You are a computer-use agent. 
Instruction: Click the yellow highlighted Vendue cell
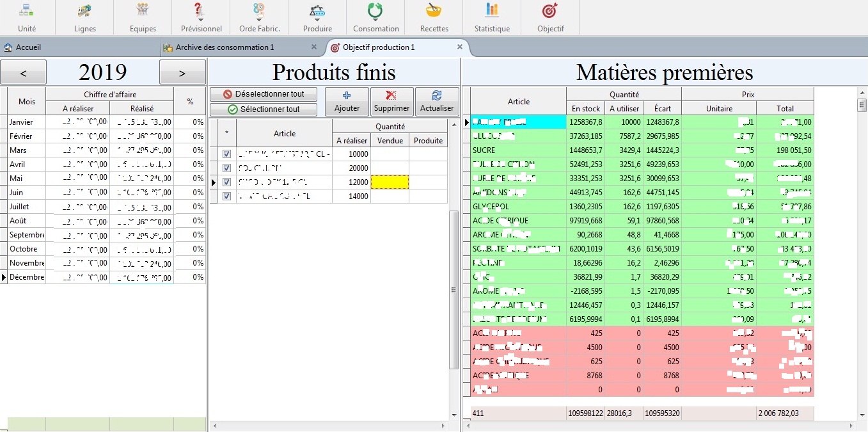click(x=390, y=182)
